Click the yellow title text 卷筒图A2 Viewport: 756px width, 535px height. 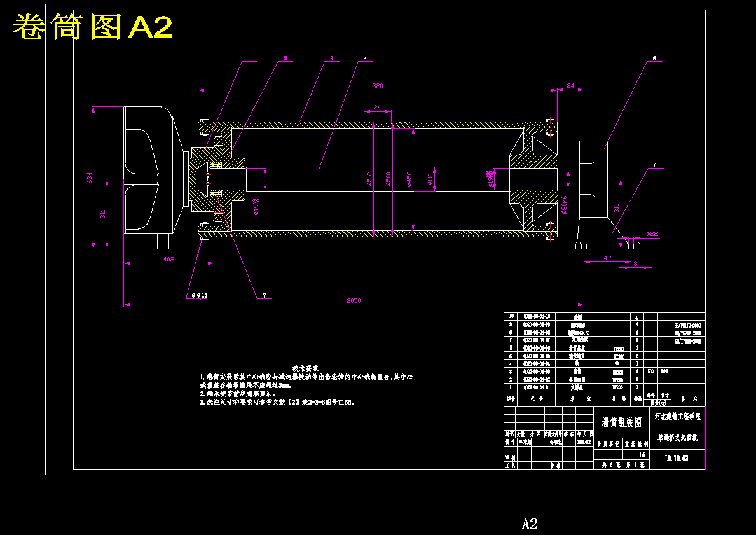pos(92,27)
